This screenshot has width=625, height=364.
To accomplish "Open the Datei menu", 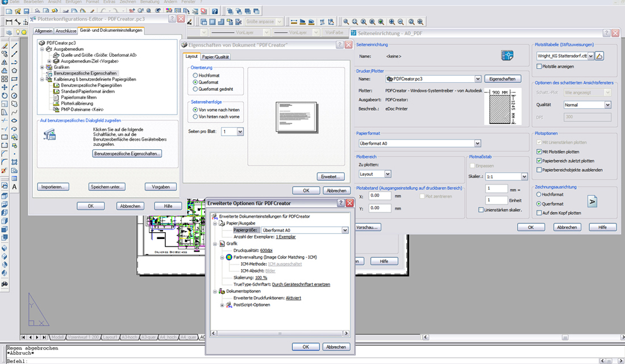I will [14, 2].
